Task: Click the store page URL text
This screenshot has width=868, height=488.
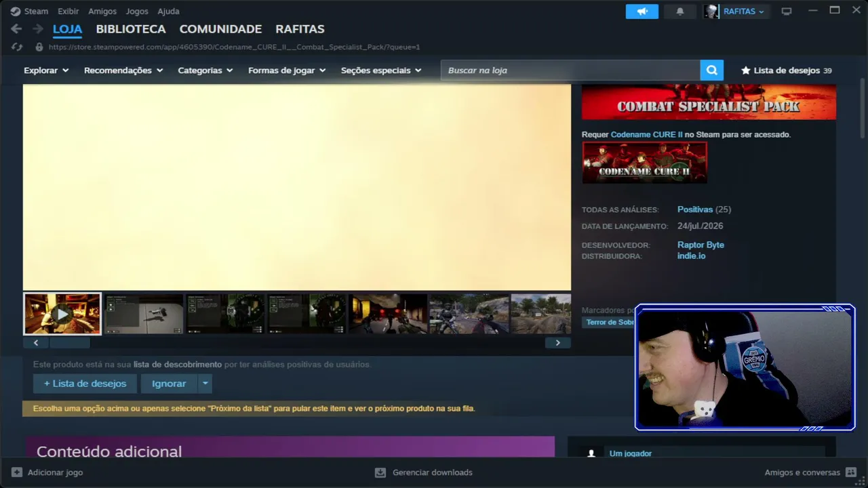Action: [234, 47]
